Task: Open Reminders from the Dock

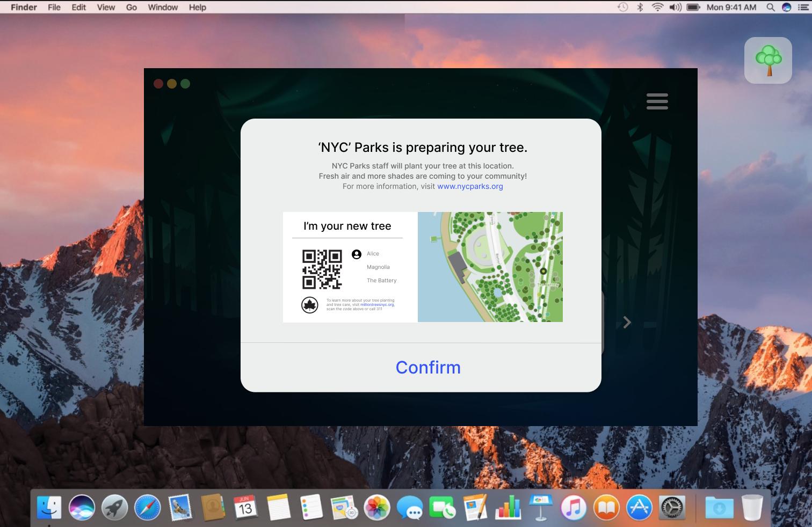Action: (311, 507)
